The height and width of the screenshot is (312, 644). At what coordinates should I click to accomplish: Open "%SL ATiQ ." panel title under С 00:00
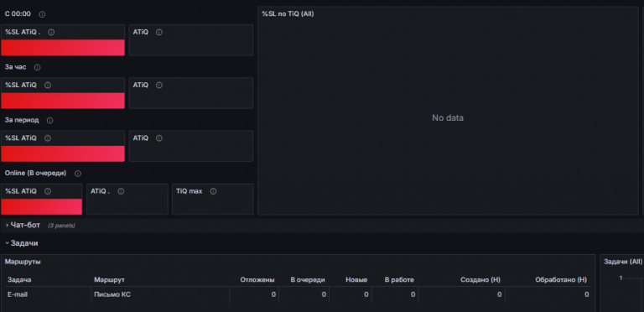point(23,33)
